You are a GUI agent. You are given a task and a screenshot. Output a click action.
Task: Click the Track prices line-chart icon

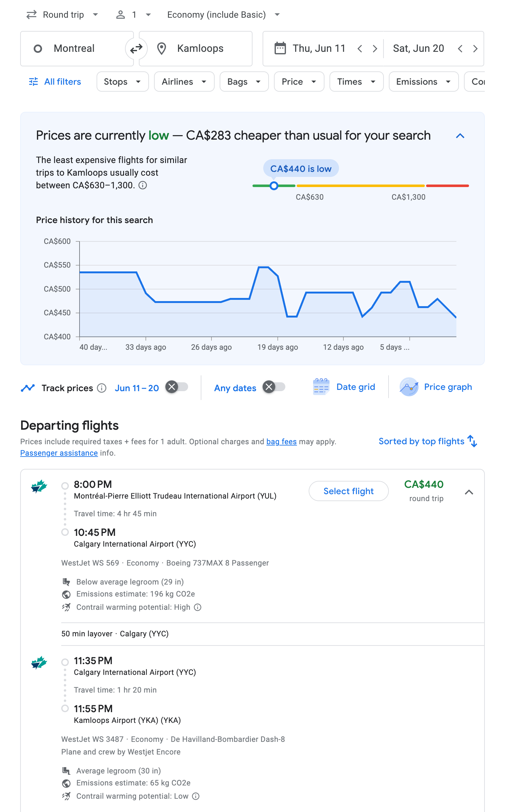28,388
